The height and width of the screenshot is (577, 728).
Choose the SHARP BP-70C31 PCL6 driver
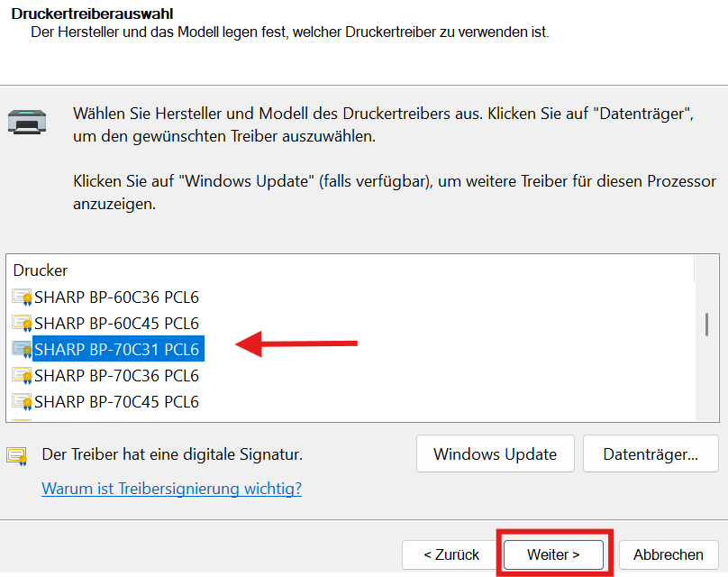pyautogui.click(x=116, y=349)
